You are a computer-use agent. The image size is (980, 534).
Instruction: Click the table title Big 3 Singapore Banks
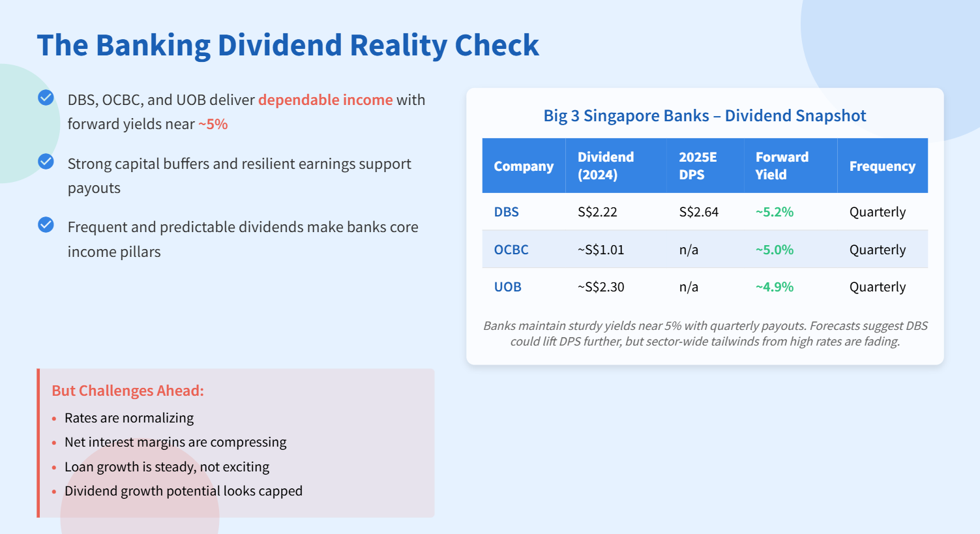click(705, 115)
